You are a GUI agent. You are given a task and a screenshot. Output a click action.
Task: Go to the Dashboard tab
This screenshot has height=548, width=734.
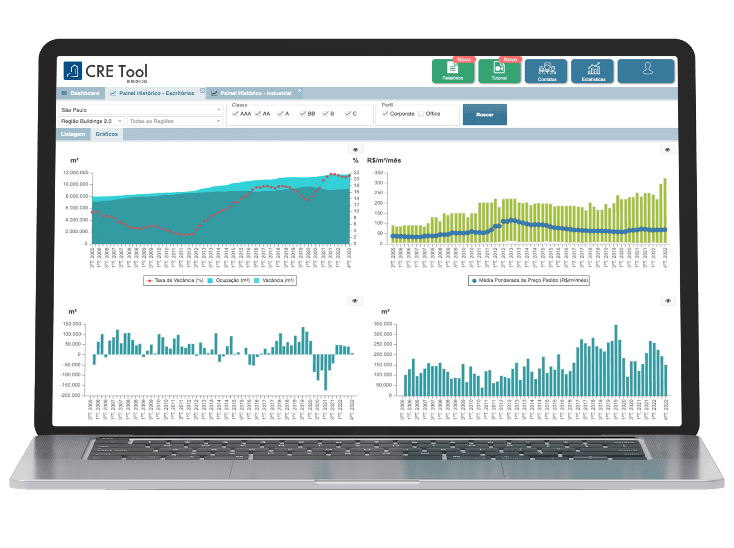coord(81,93)
